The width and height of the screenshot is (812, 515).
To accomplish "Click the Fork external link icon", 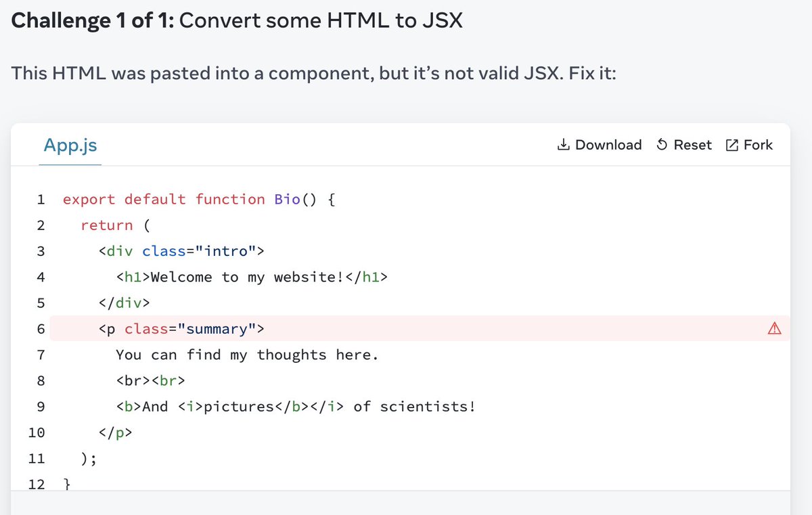I will [x=731, y=145].
